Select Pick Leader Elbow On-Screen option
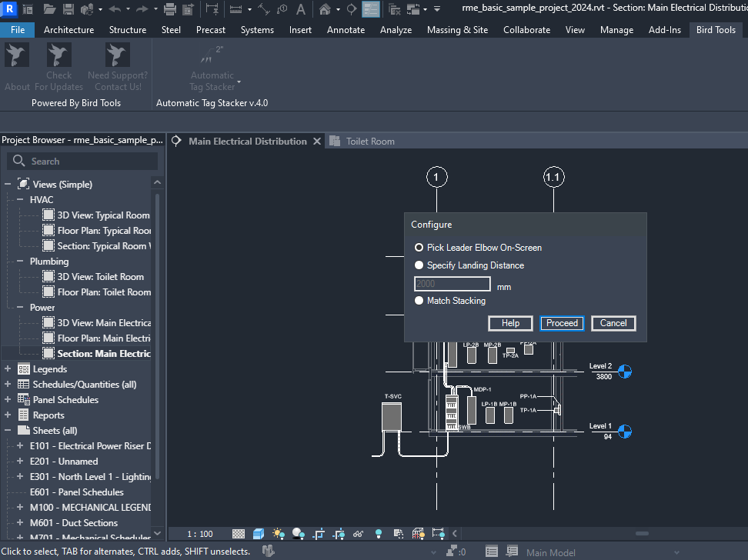 [x=419, y=248]
